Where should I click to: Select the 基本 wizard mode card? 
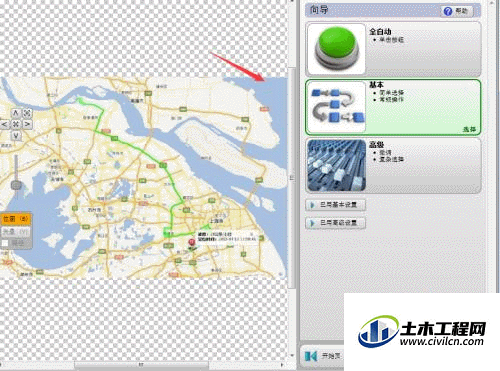pyautogui.click(x=393, y=107)
